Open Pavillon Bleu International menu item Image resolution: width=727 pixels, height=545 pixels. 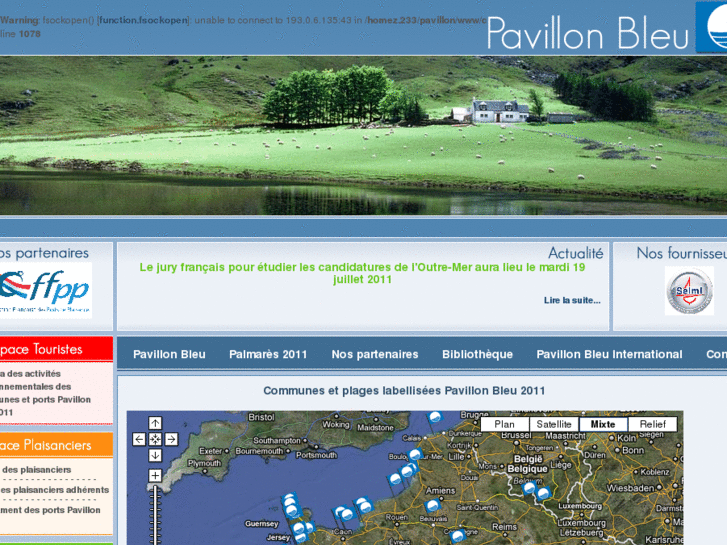tap(609, 354)
